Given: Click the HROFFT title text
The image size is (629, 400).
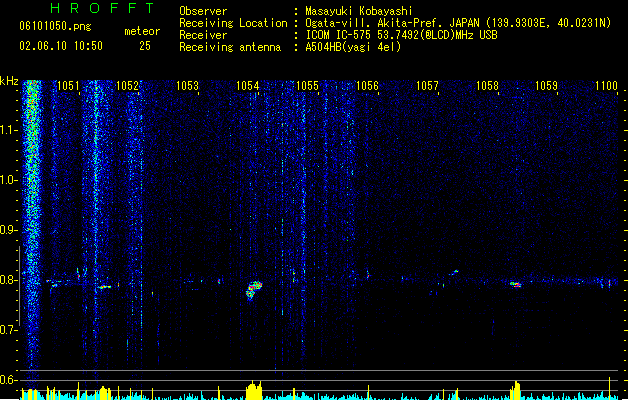Looking at the screenshot, I should coord(103,8).
